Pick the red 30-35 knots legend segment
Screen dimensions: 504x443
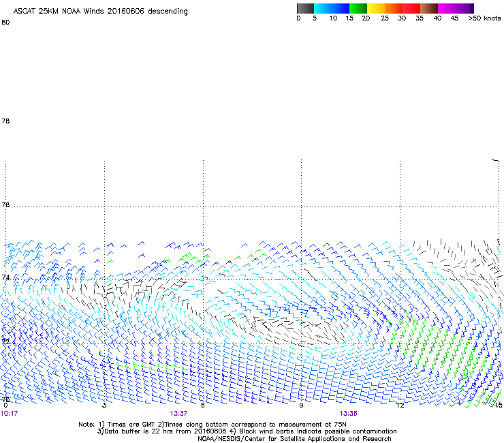(x=411, y=8)
